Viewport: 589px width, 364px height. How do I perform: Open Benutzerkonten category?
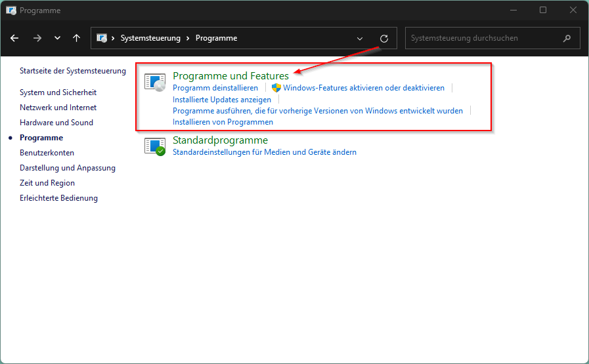(x=47, y=153)
